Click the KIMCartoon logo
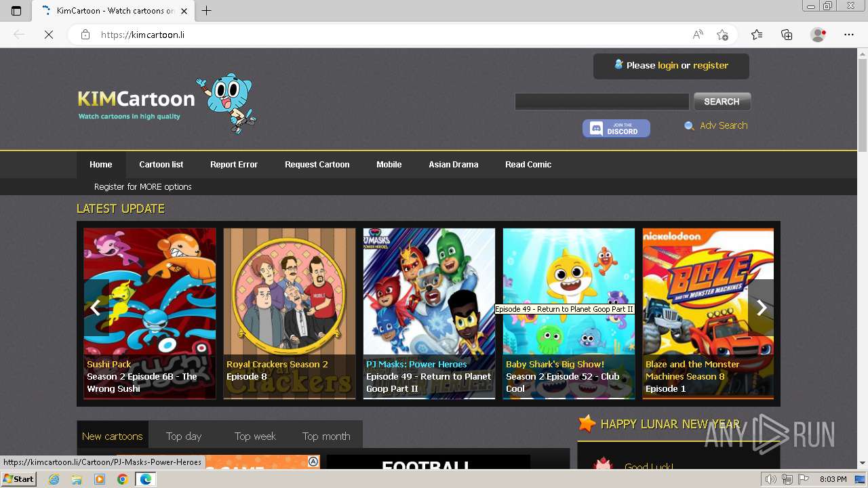This screenshot has width=868, height=488. pyautogui.click(x=167, y=103)
